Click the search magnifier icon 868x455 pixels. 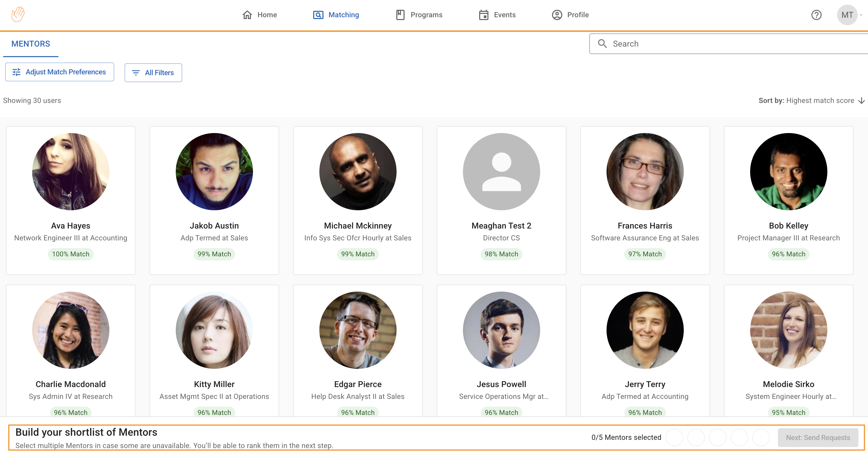pyautogui.click(x=602, y=44)
